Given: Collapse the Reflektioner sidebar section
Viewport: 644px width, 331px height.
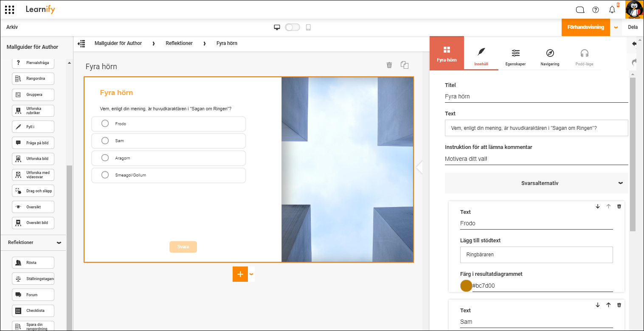Looking at the screenshot, I should pyautogui.click(x=59, y=243).
